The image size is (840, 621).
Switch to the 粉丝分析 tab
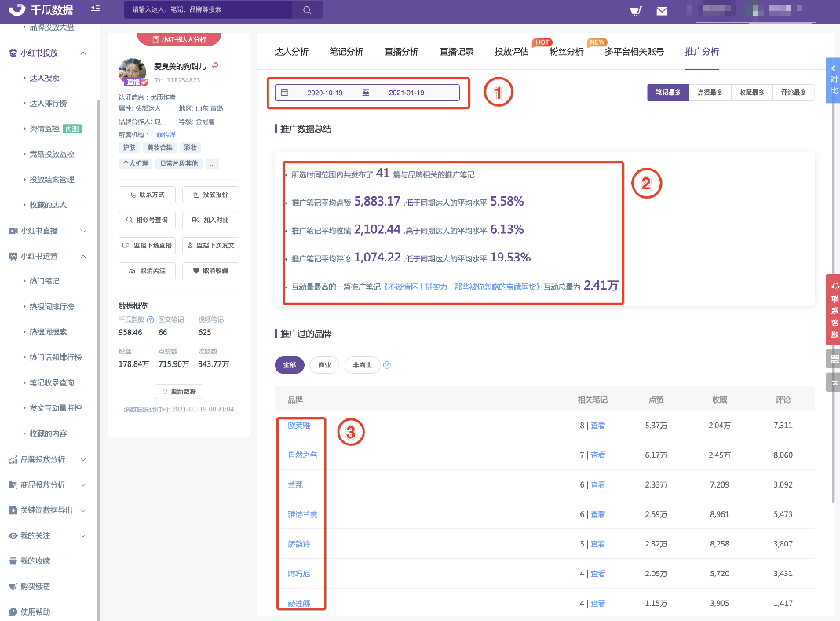coord(566,52)
